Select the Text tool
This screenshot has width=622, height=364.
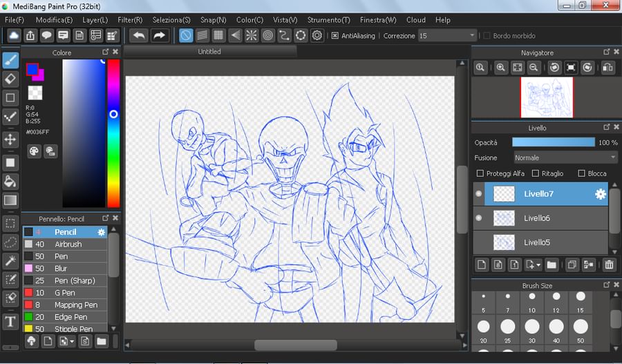10,321
